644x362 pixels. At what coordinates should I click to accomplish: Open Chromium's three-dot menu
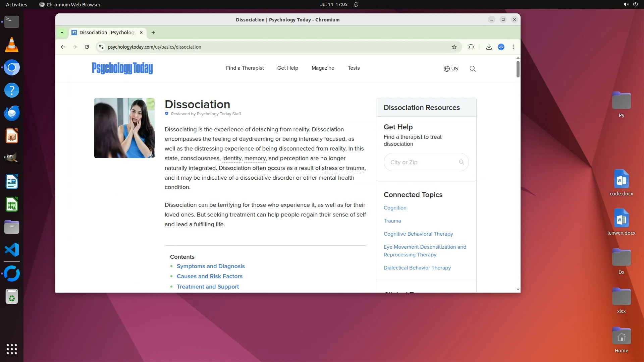(x=513, y=47)
